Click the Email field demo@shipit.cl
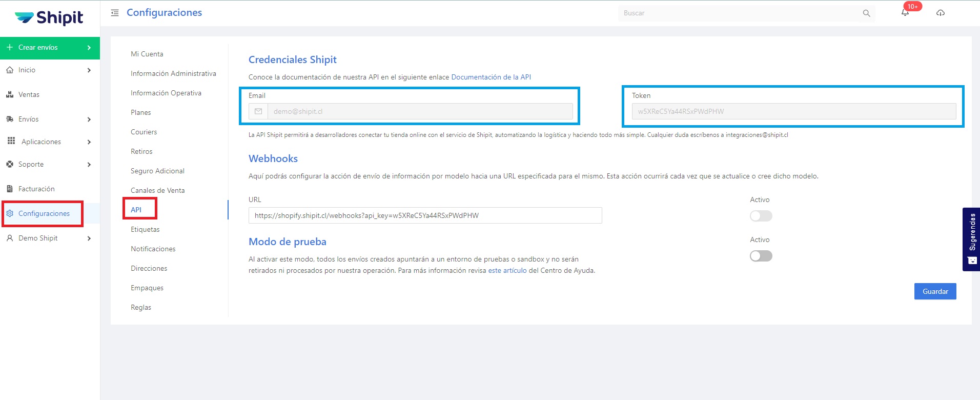The image size is (980, 400). point(420,111)
